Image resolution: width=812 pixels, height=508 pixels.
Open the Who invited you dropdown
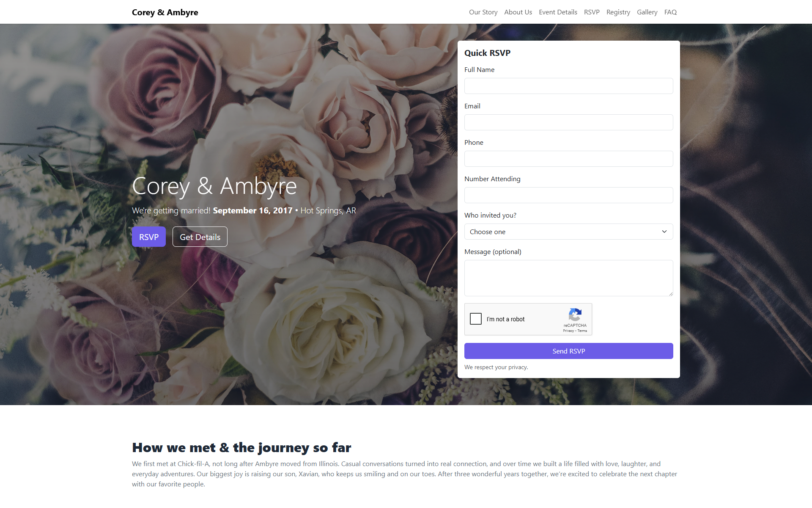(568, 232)
